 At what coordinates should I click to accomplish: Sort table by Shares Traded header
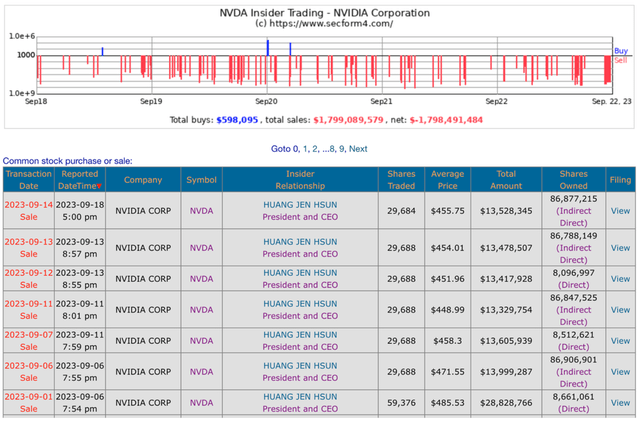click(401, 180)
